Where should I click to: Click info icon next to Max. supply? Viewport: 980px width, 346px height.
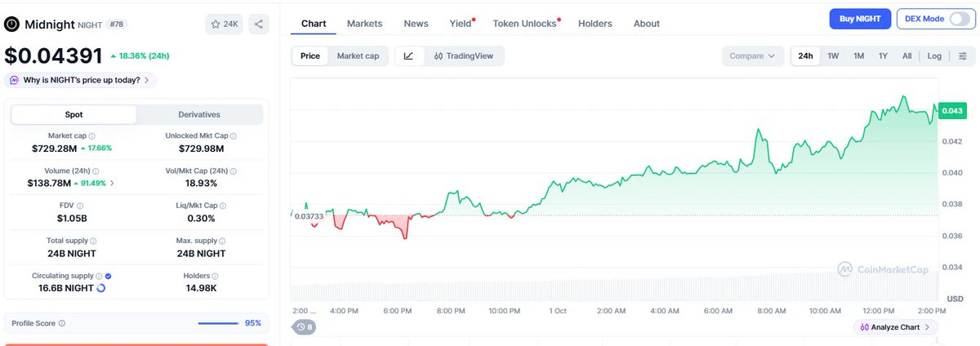tap(223, 242)
